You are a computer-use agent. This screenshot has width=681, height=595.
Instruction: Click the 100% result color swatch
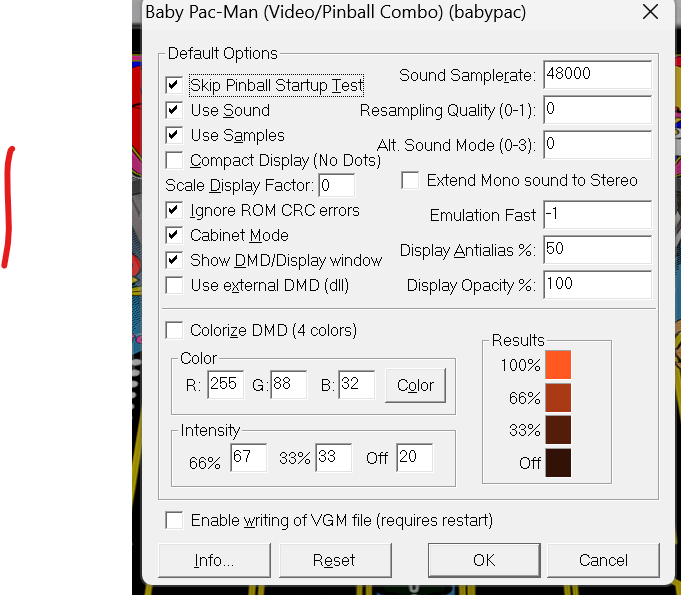558,365
